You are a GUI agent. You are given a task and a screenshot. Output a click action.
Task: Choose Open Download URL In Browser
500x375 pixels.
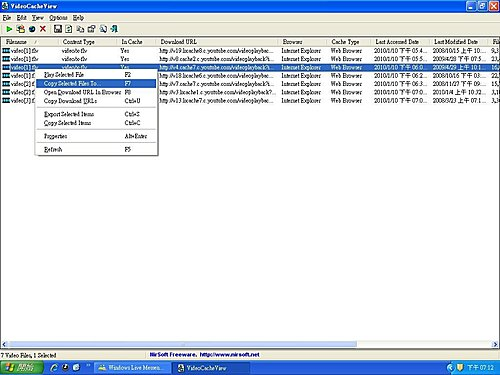[96, 92]
